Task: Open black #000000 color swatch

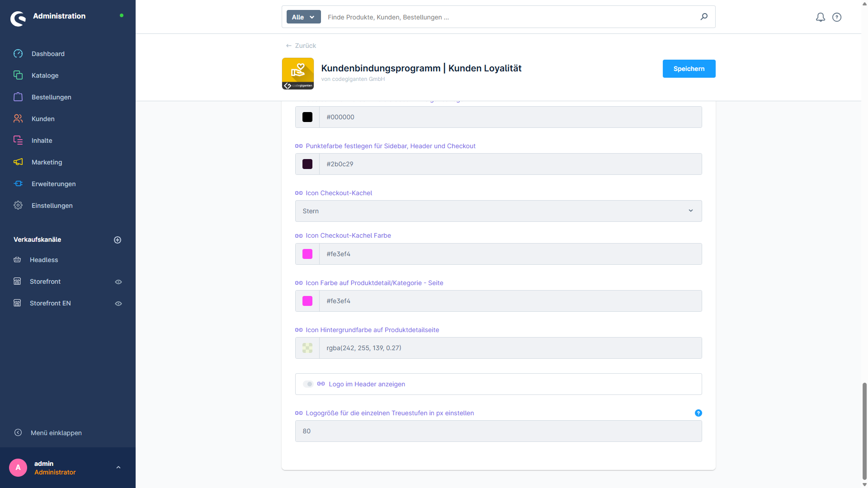Action: (307, 117)
